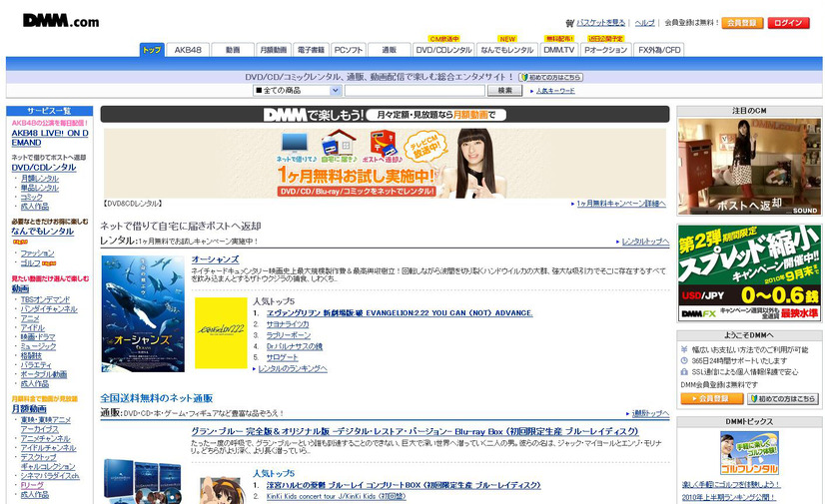The height and width of the screenshot is (504, 825).
Task: Open the ポータブル動画 sidebar link
Action: coord(44,374)
